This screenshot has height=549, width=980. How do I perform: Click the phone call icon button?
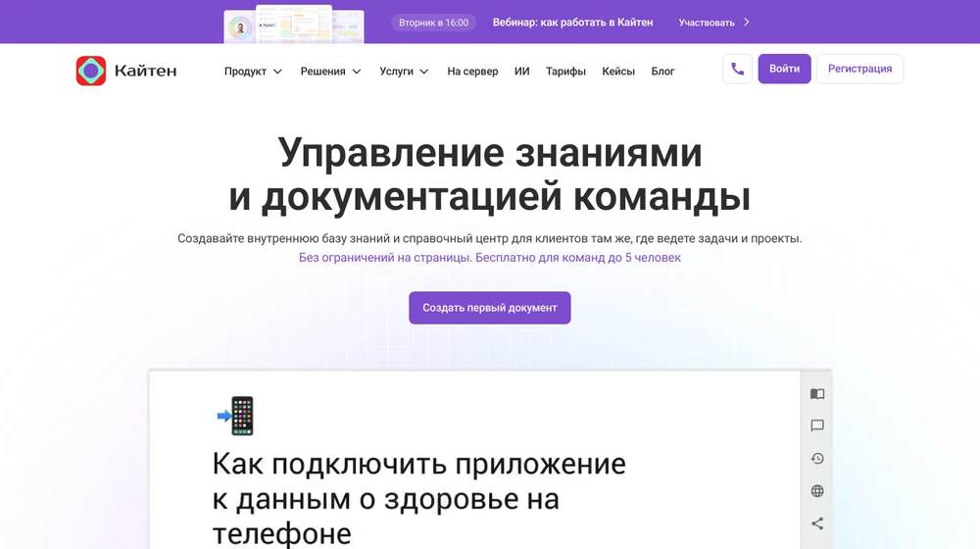tap(738, 69)
